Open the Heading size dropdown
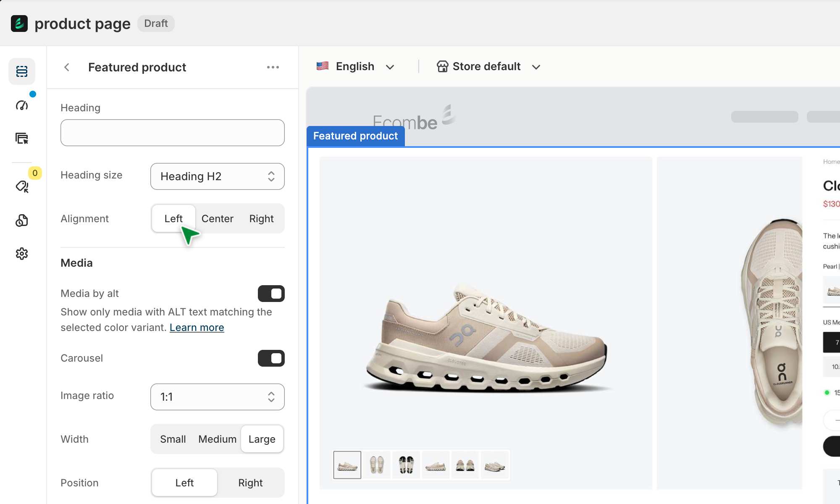 tap(217, 176)
